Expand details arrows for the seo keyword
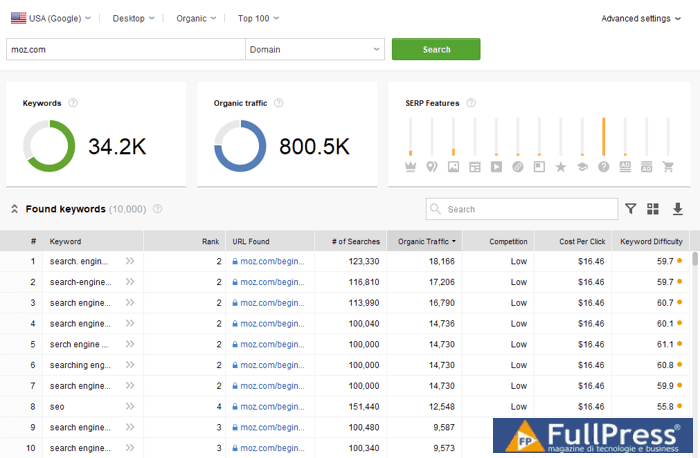 [130, 407]
